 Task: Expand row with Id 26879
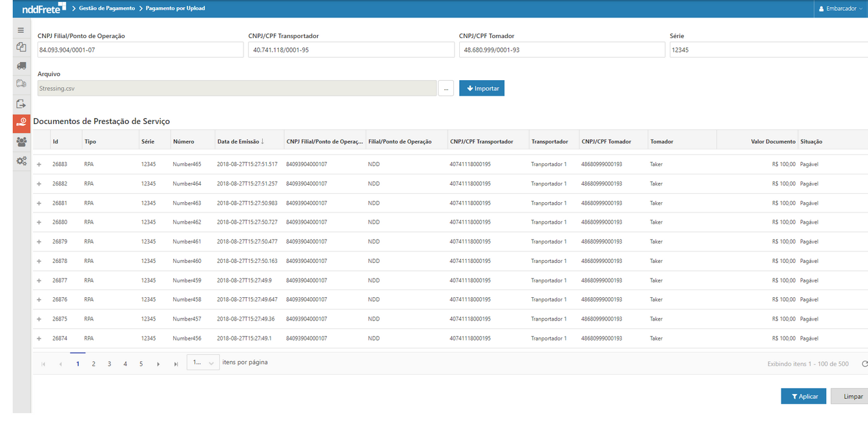pos(39,242)
